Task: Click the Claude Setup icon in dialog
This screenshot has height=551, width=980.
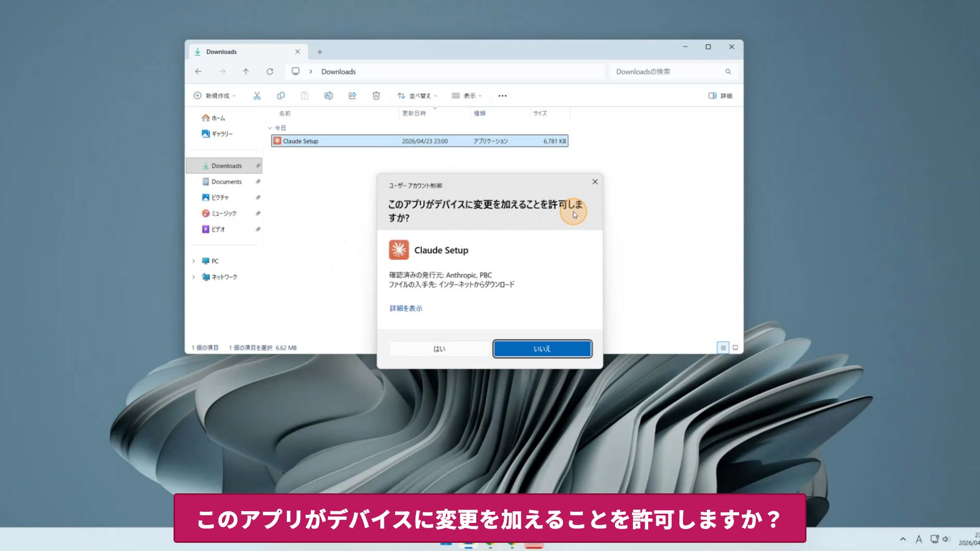Action: click(x=399, y=250)
